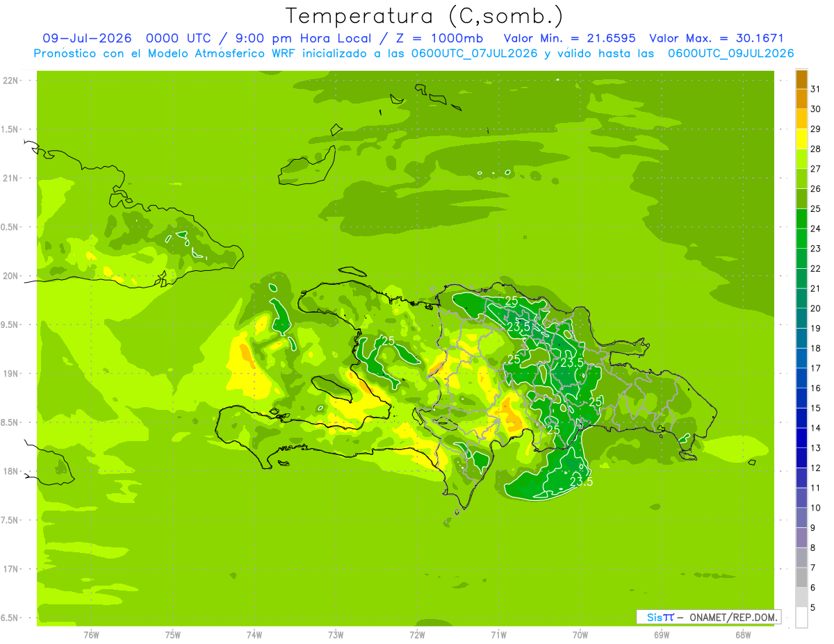
Task: Pick the dark orange swatch above 31
Action: [801, 79]
